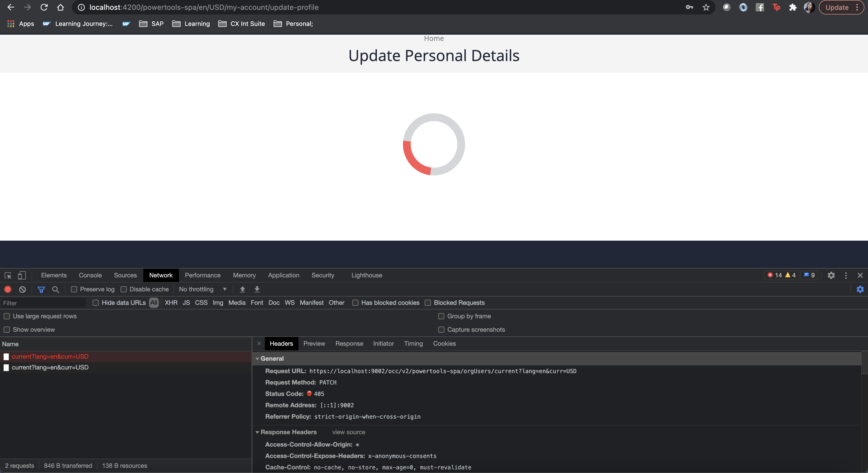The image size is (868, 473).
Task: Check Hide data URLs option
Action: point(95,303)
